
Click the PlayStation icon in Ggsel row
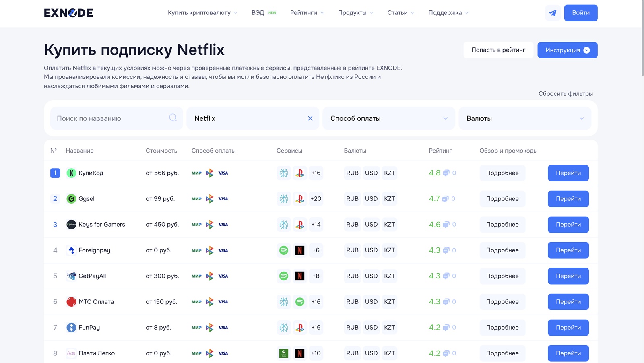coord(300,199)
